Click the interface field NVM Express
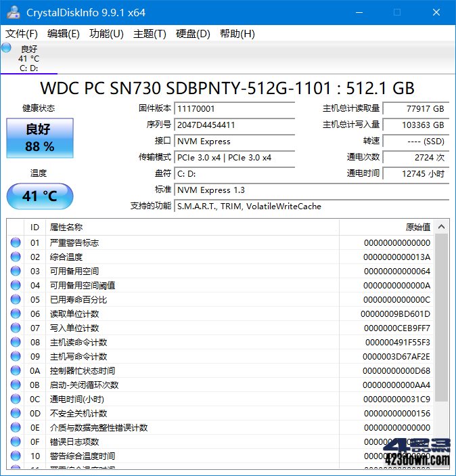456x476 pixels. (x=235, y=142)
